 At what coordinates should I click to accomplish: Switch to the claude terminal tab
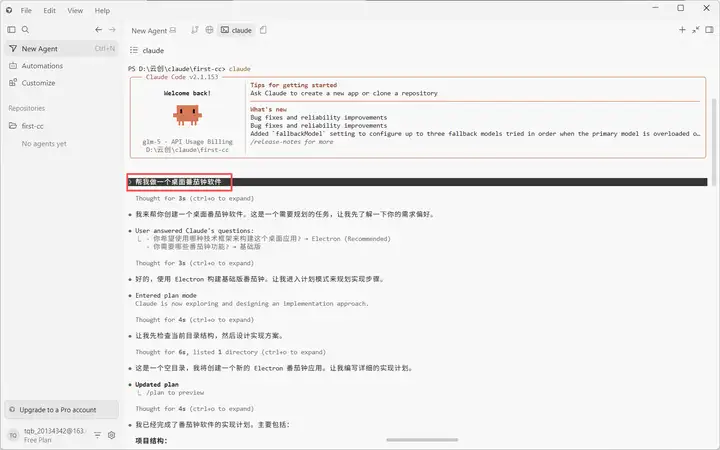click(x=236, y=30)
